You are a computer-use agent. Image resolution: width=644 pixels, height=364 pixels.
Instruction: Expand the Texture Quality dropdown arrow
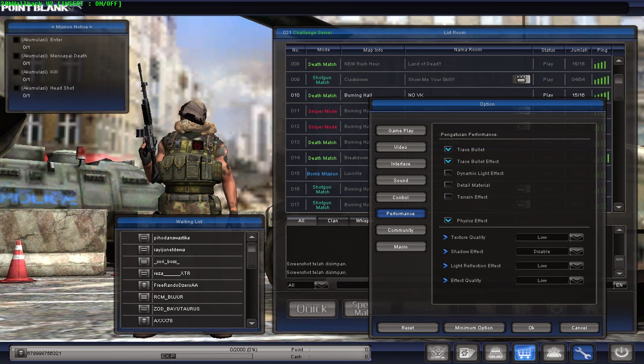[x=576, y=237]
